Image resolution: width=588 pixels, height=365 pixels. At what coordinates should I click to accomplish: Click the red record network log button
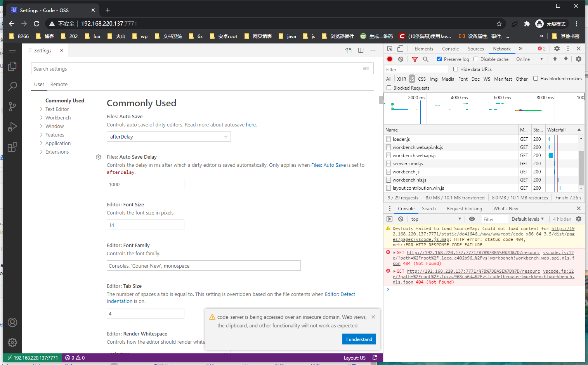390,59
